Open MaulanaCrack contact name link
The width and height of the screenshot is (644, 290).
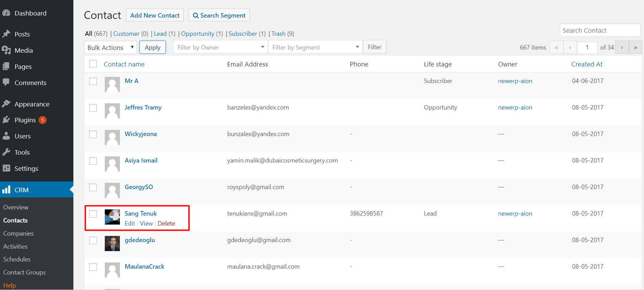coord(144,267)
